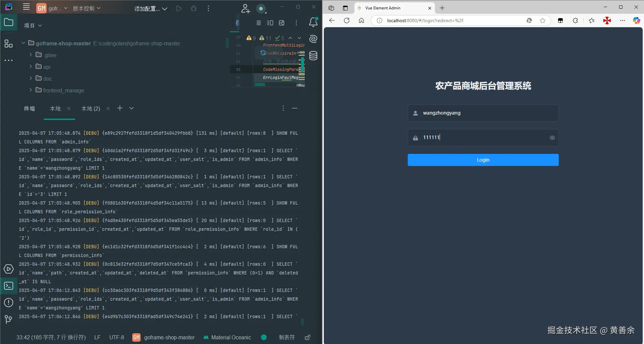Open terminal options kebab menu
This screenshot has height=344, width=644.
tap(283, 108)
